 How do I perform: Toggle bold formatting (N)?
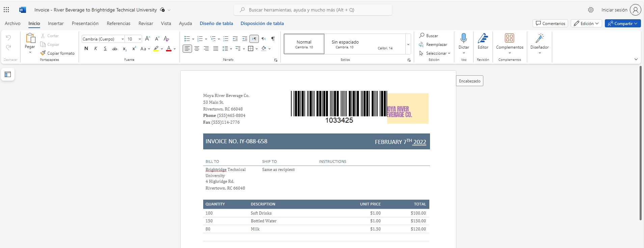point(86,49)
